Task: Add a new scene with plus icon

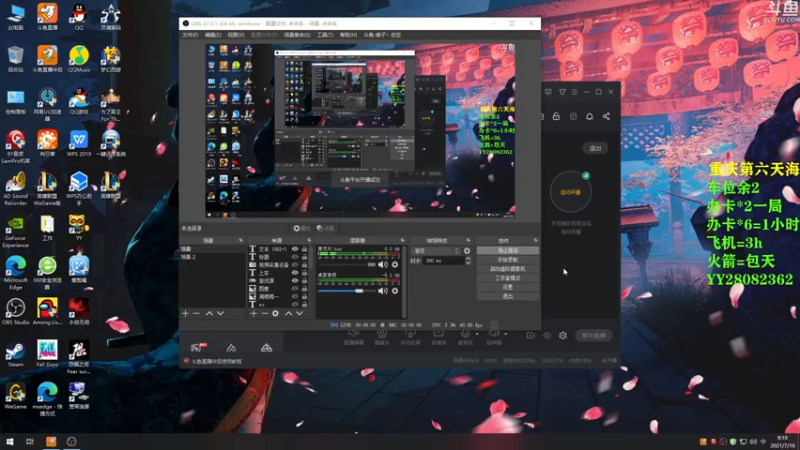Action: click(185, 313)
